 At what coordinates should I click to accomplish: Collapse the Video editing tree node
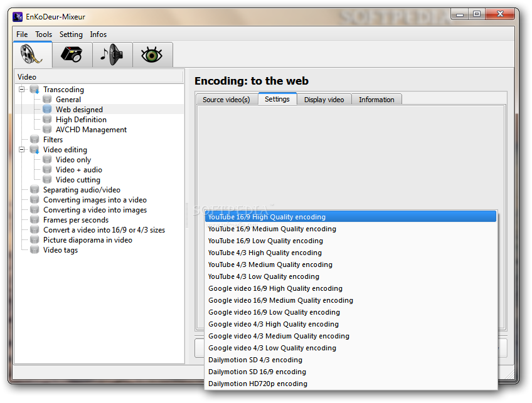point(22,149)
